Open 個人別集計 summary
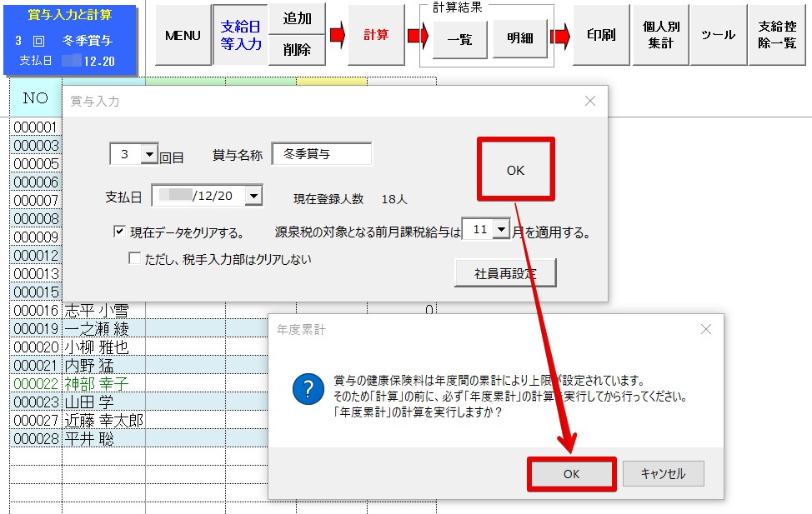The image size is (812, 514). click(659, 35)
